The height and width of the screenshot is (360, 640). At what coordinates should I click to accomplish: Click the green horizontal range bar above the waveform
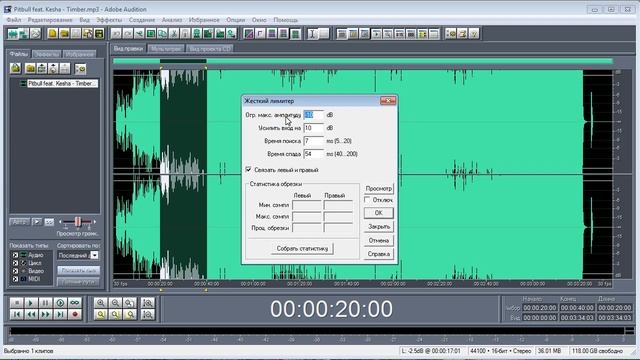coord(363,61)
